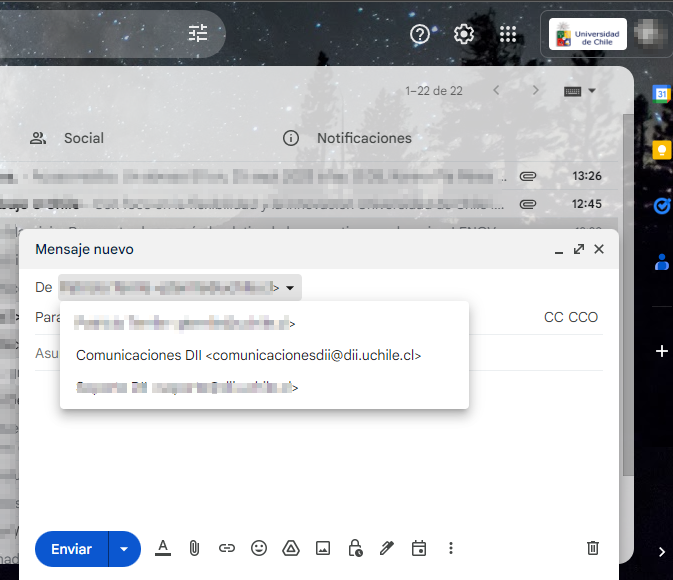The height and width of the screenshot is (580, 673).
Task: Send the message with Enviar
Action: pyautogui.click(x=71, y=549)
